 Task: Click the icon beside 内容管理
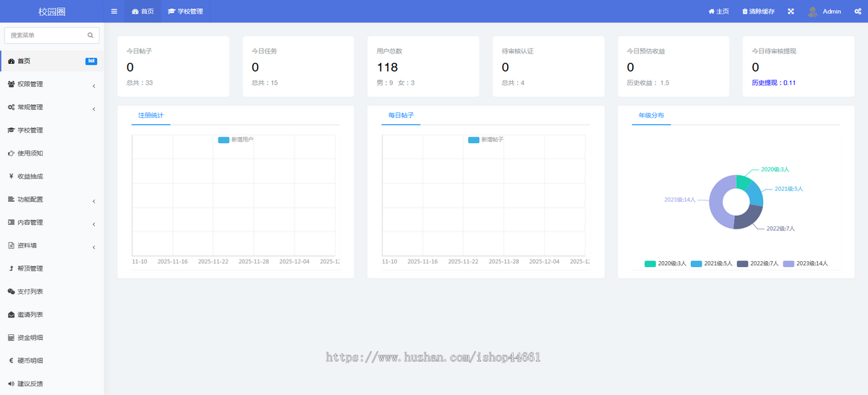pos(11,222)
